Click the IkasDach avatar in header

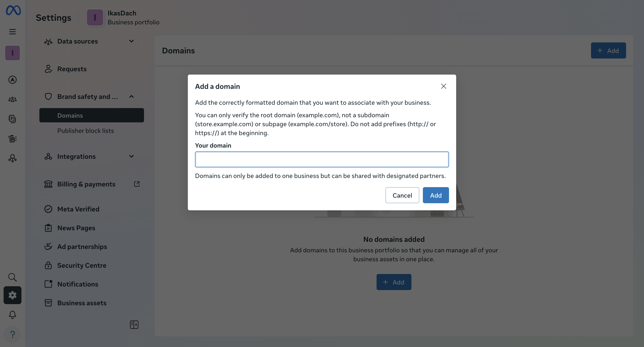[x=95, y=17]
